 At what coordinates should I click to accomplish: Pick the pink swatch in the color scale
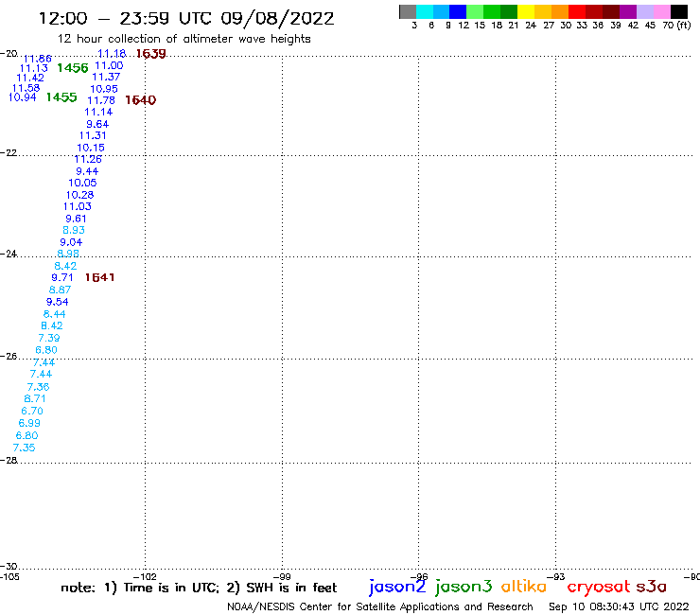[x=662, y=11]
